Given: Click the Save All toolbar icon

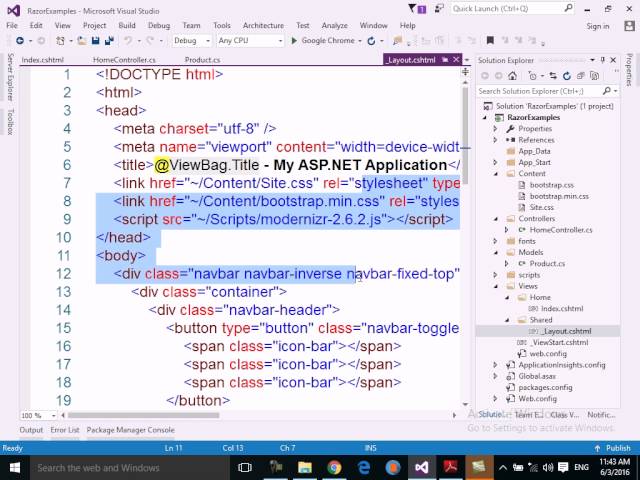Looking at the screenshot, I should pyautogui.click(x=109, y=40).
